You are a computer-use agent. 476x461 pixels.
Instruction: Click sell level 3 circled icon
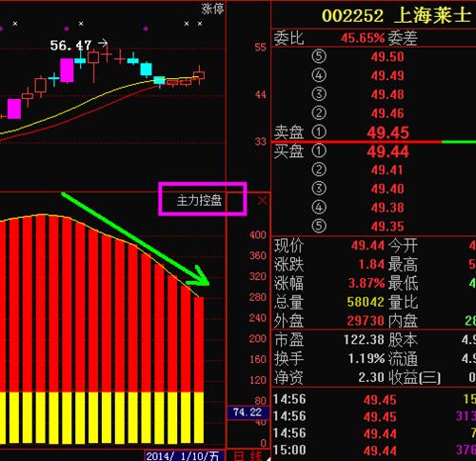(x=319, y=94)
